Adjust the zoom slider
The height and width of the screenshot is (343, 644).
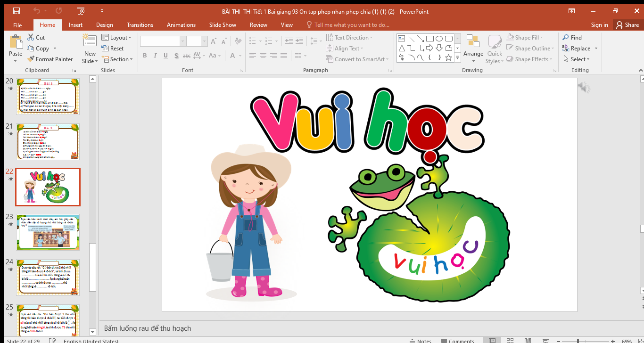(578, 341)
